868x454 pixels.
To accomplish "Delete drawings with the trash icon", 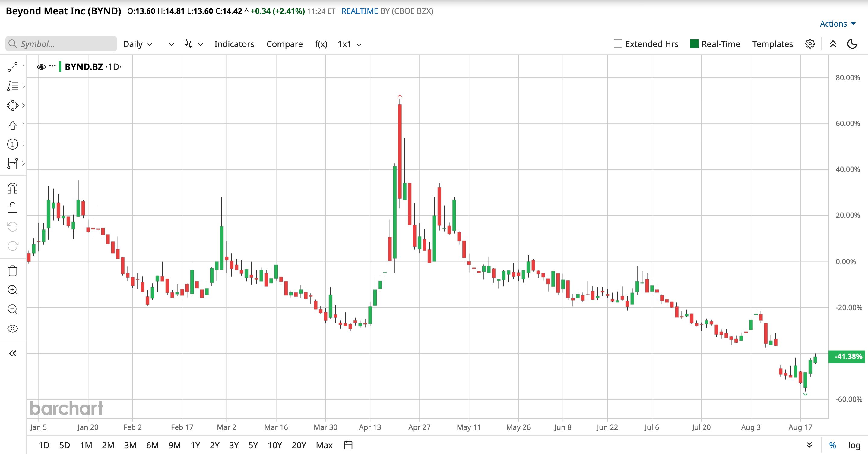I will tap(12, 271).
